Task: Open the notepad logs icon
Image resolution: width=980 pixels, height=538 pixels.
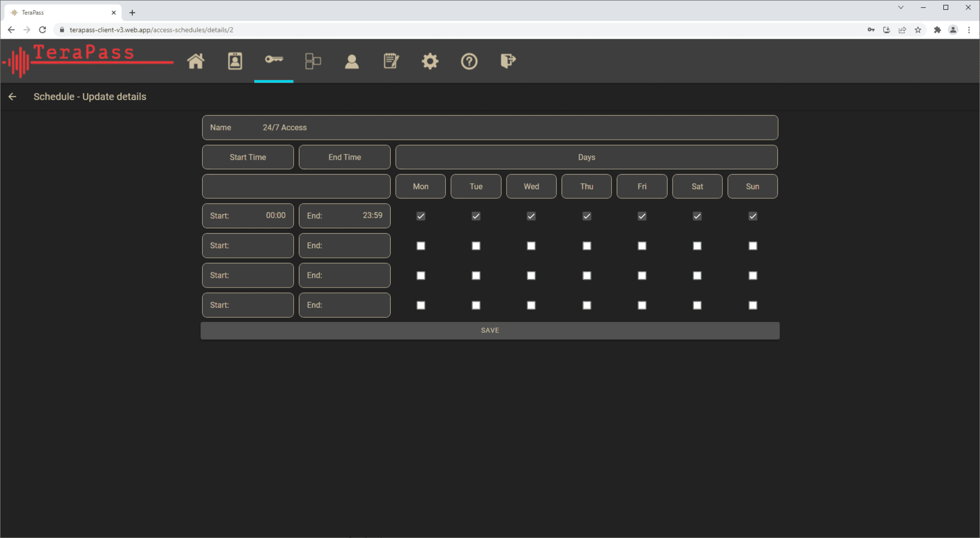Action: click(391, 61)
